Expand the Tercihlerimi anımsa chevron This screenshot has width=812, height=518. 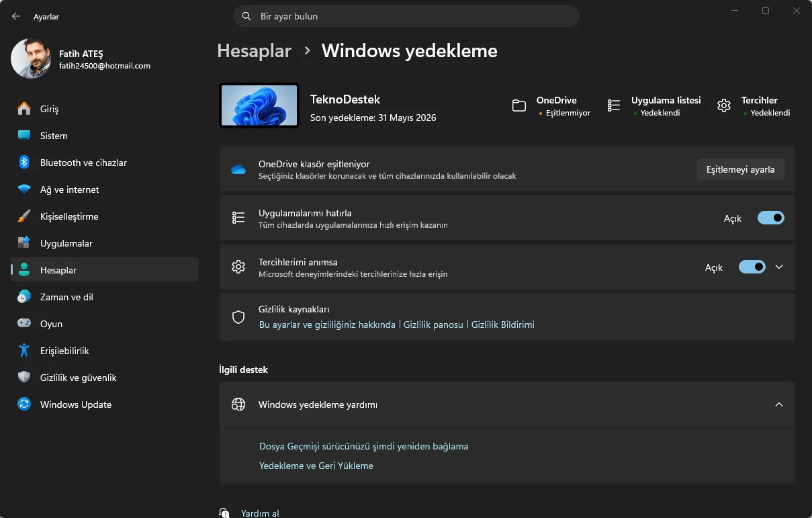[779, 267]
